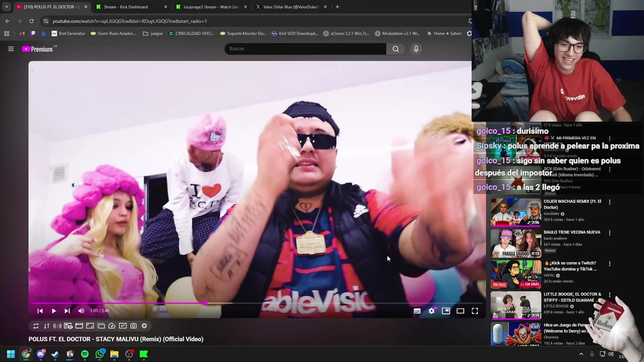644x362 pixels.
Task: Open options menu for BAULO TIENE VECINA
Action: pos(609,233)
